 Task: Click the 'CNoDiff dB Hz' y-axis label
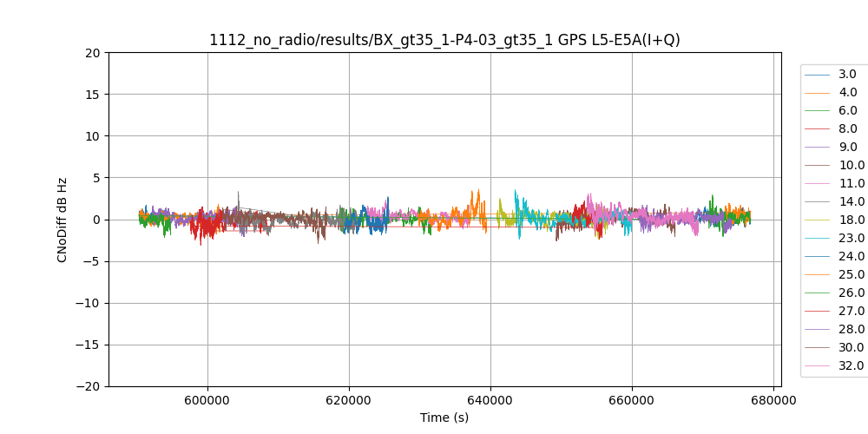[x=62, y=220]
